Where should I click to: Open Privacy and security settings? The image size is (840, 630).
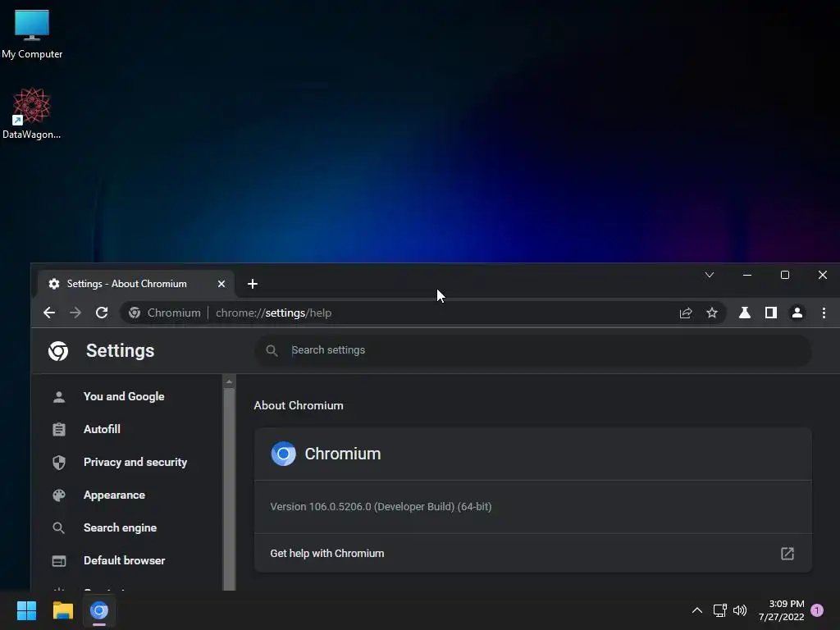[135, 463]
